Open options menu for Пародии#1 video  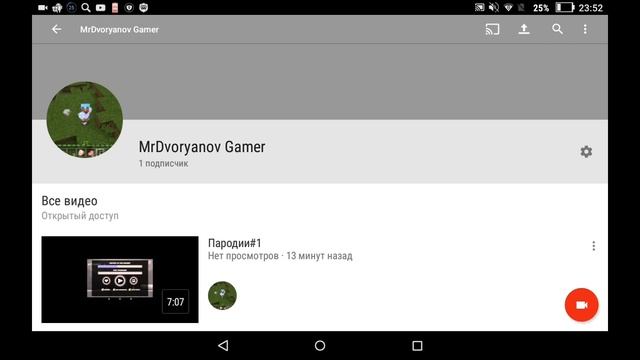[x=593, y=246]
